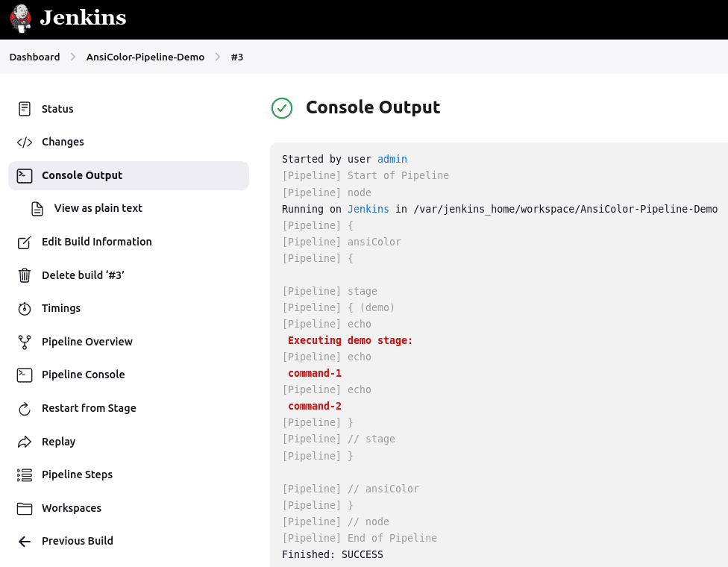Click the '[Pipeline] stage' line
This screenshot has height=567, width=728.
[330, 291]
